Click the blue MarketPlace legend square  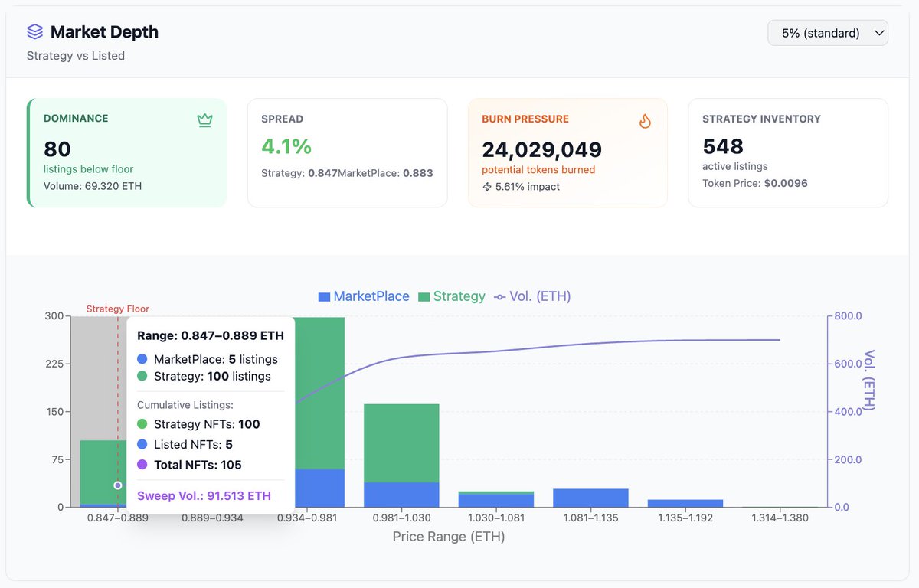[x=322, y=296]
